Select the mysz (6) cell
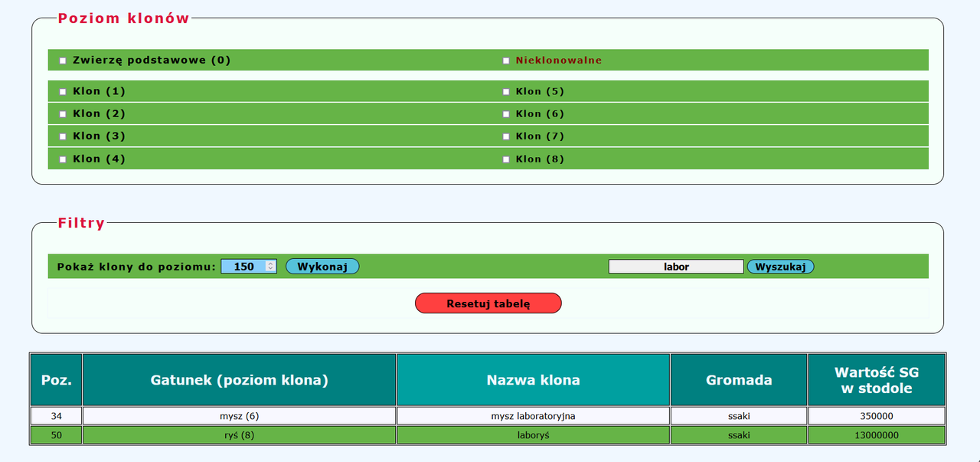Image resolution: width=980 pixels, height=462 pixels. 240,416
